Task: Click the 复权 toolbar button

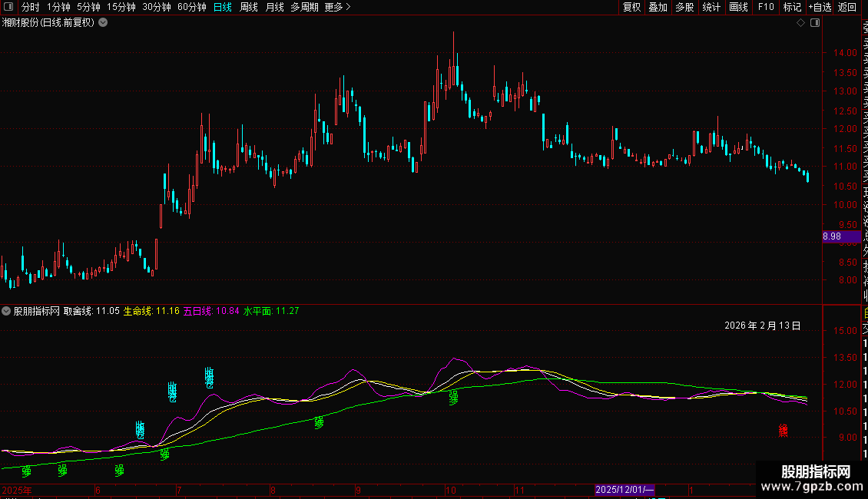Action: [x=631, y=8]
